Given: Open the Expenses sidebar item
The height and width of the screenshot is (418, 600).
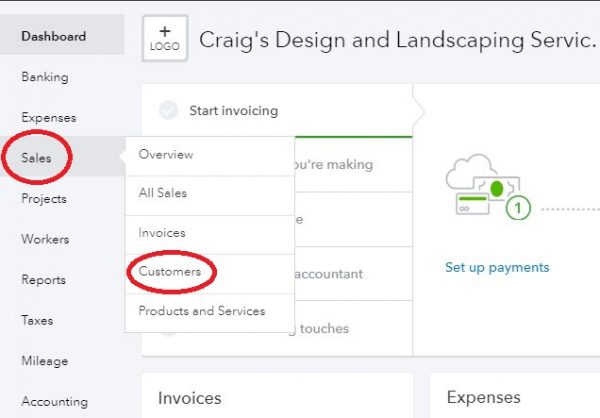Looking at the screenshot, I should click(47, 118).
